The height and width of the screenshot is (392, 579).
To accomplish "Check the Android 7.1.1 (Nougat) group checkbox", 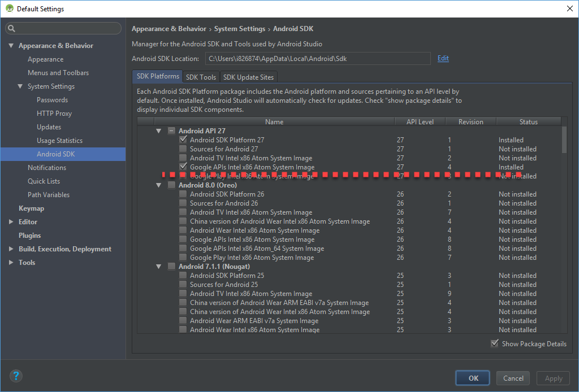I will click(x=172, y=266).
